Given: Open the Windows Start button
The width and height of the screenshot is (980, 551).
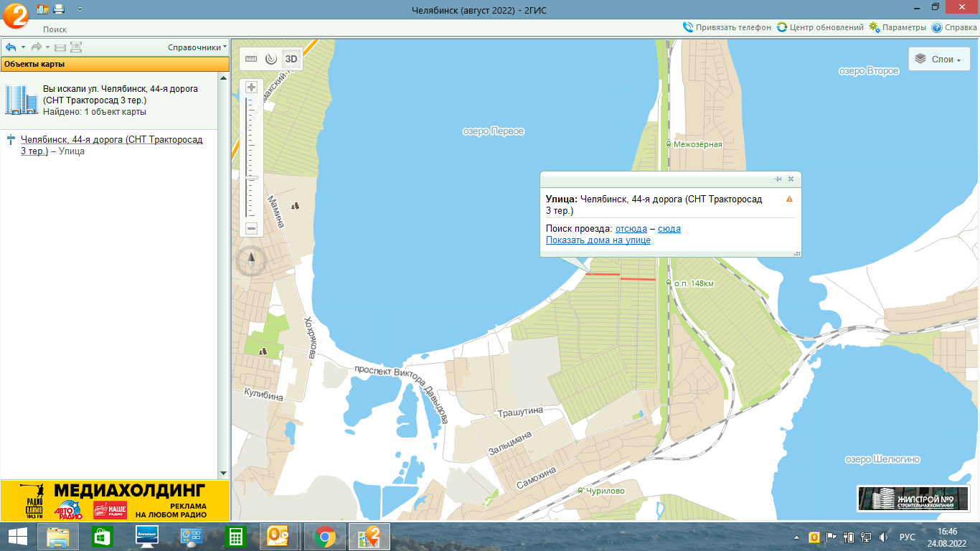Looking at the screenshot, I should tap(18, 537).
